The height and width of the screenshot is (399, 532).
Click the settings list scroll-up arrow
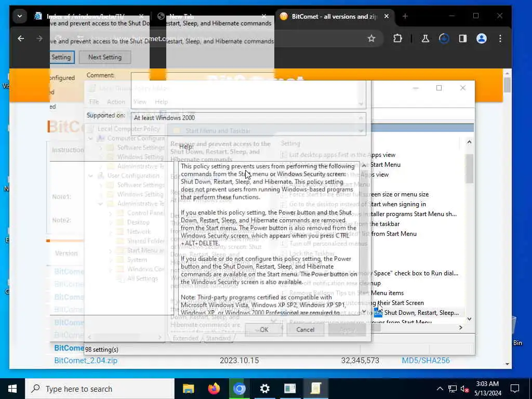coord(469,142)
